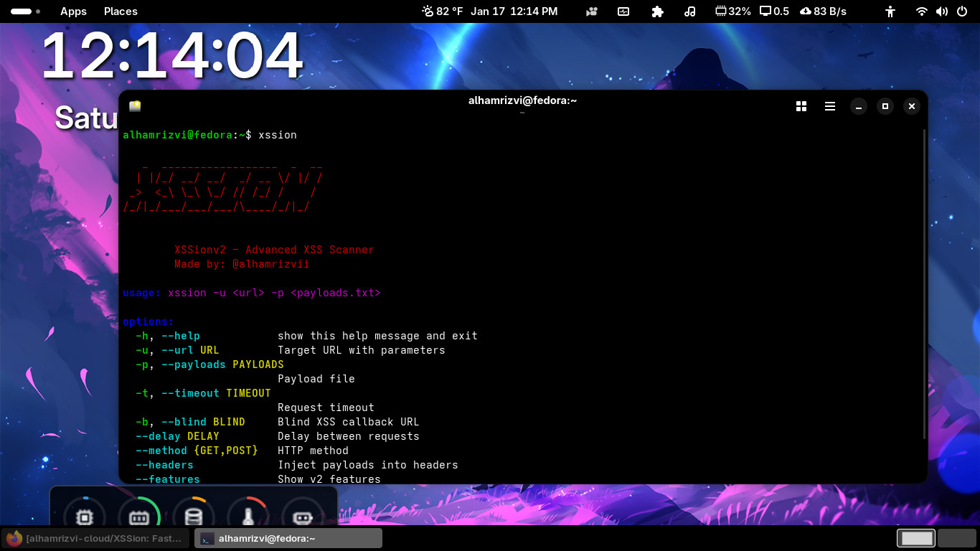Show terminal tab overview grid icon
Image resolution: width=980 pixels, height=551 pixels.
pyautogui.click(x=801, y=106)
